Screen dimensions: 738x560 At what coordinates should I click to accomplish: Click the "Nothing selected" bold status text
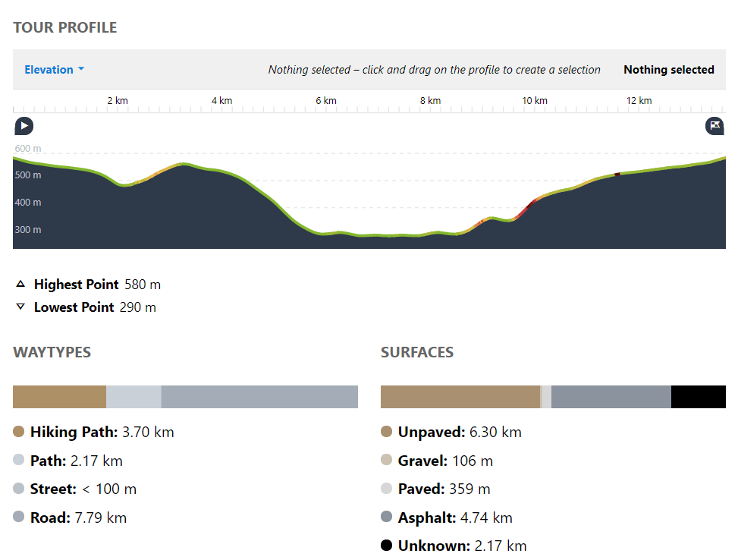(668, 70)
